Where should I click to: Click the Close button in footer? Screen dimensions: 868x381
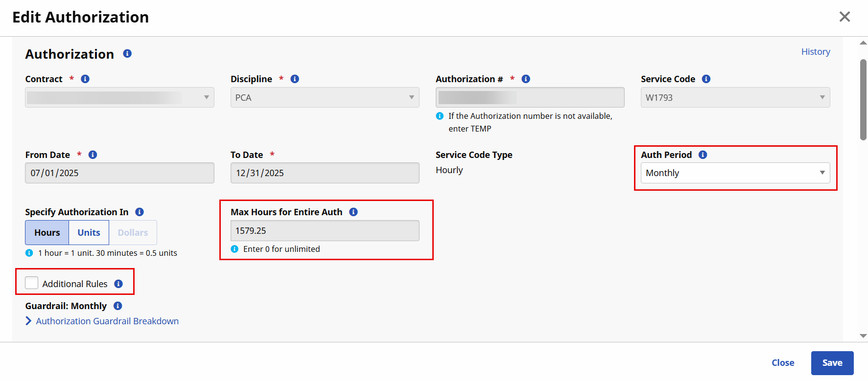tap(782, 362)
